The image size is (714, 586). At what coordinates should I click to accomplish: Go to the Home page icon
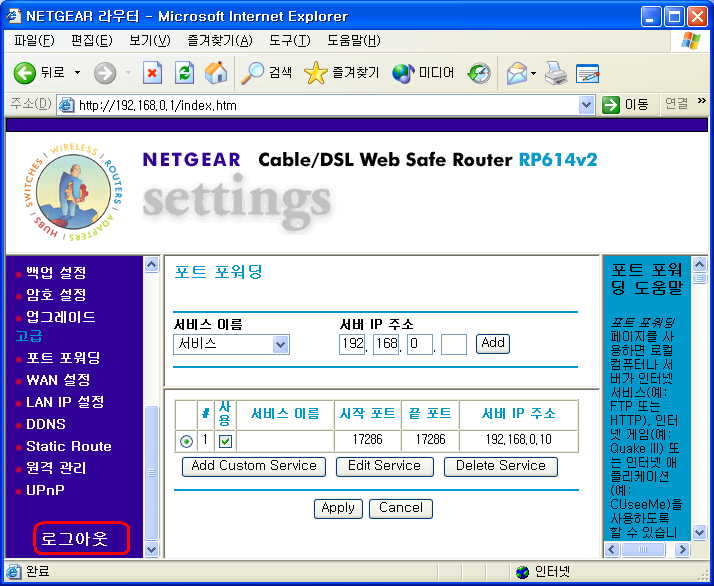coord(216,73)
